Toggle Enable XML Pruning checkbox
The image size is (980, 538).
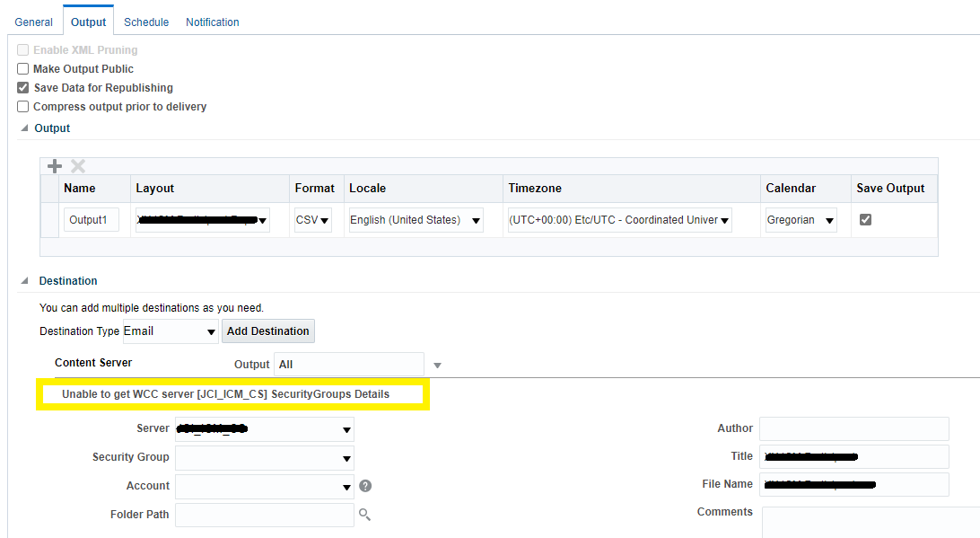point(23,50)
